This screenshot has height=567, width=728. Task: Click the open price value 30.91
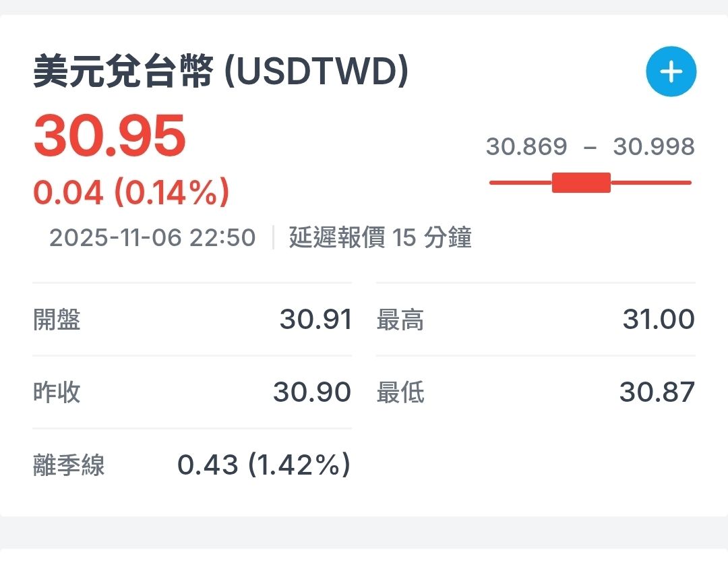315,319
